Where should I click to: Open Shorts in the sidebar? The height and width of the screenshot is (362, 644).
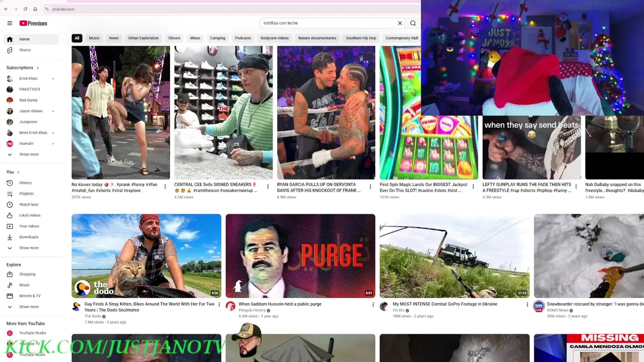coord(31,50)
